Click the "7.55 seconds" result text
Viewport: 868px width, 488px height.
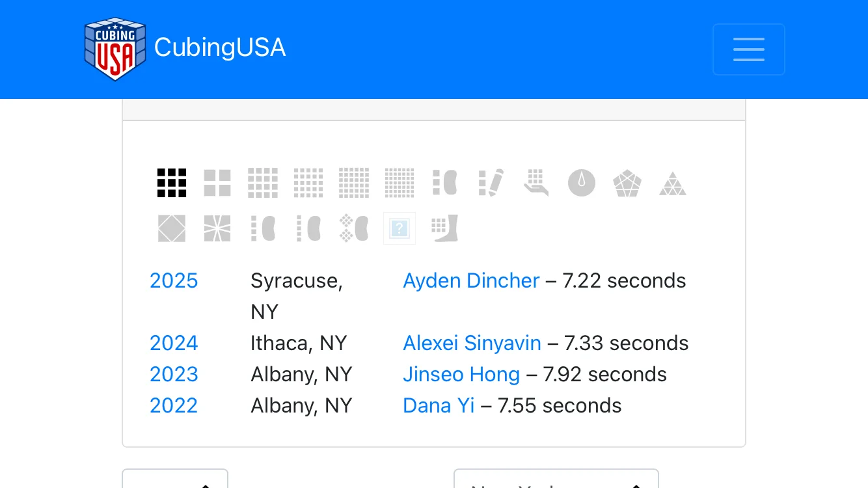click(560, 405)
